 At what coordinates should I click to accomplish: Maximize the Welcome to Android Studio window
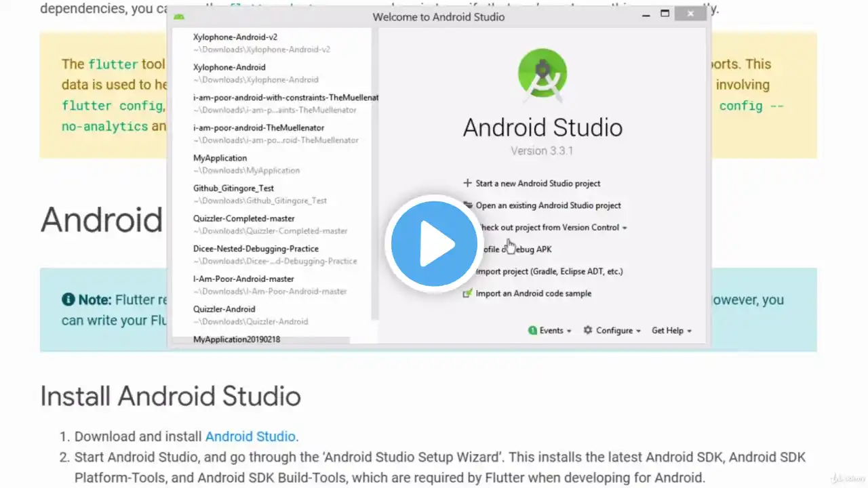pos(665,14)
